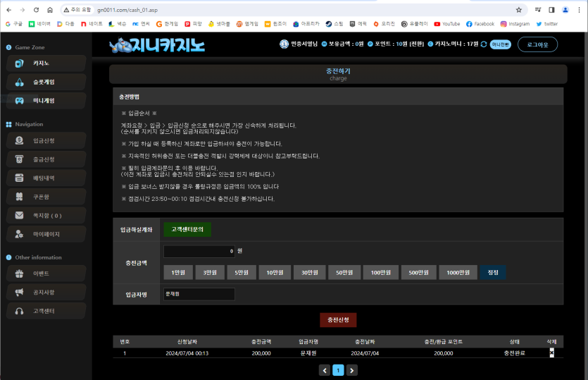The image size is (588, 380).
Task: Go to the previous page of charge history
Action: coord(325,370)
